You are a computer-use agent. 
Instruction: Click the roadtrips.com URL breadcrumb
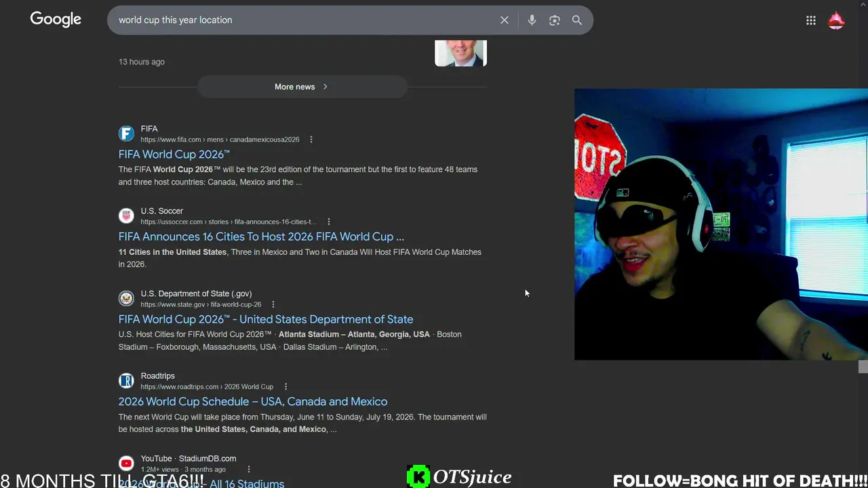(x=207, y=387)
